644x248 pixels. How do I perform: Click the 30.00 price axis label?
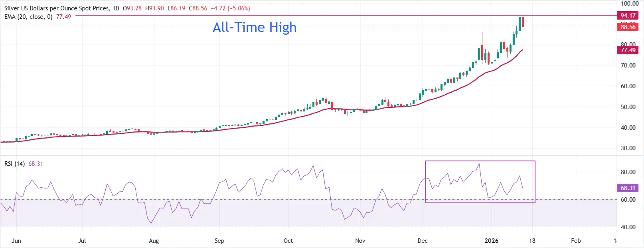tap(628, 148)
